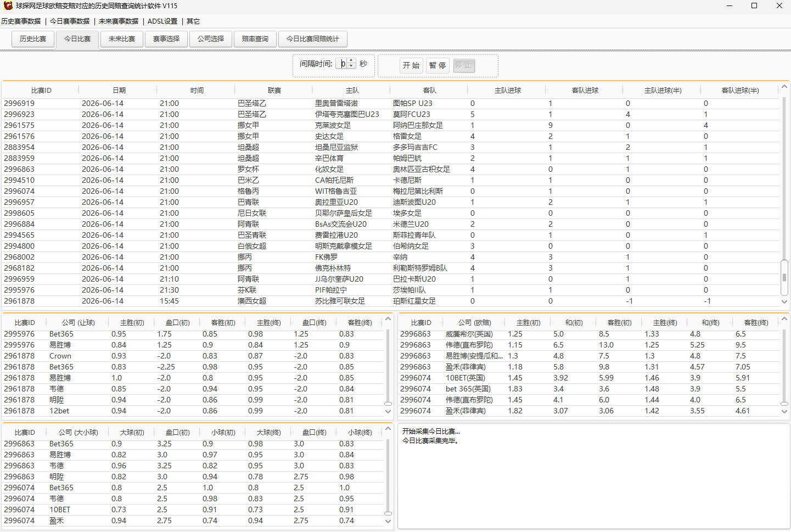Select match row 2994510 CA帕托尼斯
791x532 pixels.
[391, 180]
